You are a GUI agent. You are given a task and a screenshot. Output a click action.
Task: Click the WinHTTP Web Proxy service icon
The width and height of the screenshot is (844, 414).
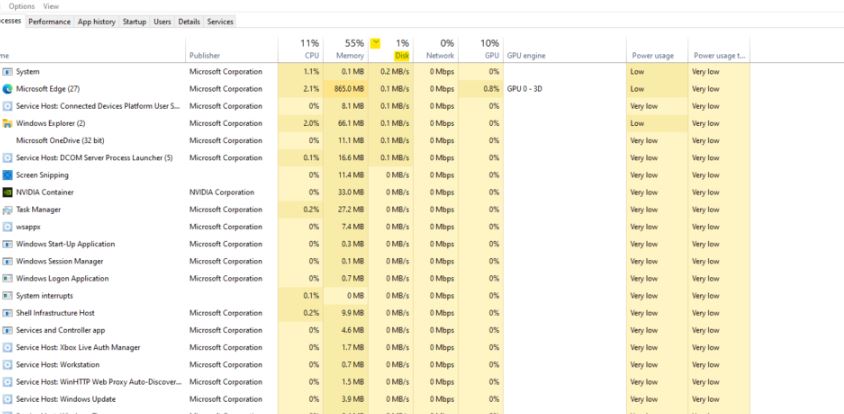(7, 382)
